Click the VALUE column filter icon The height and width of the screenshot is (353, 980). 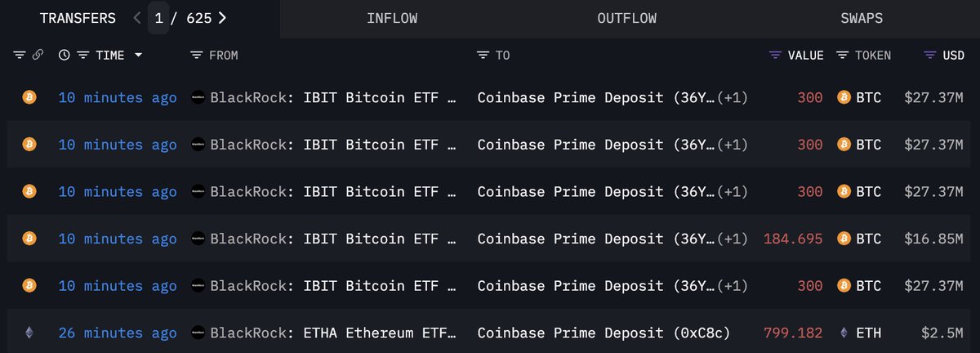(775, 56)
